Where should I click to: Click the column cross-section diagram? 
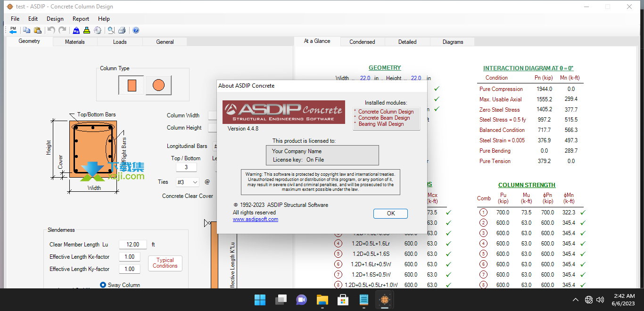[x=92, y=149]
